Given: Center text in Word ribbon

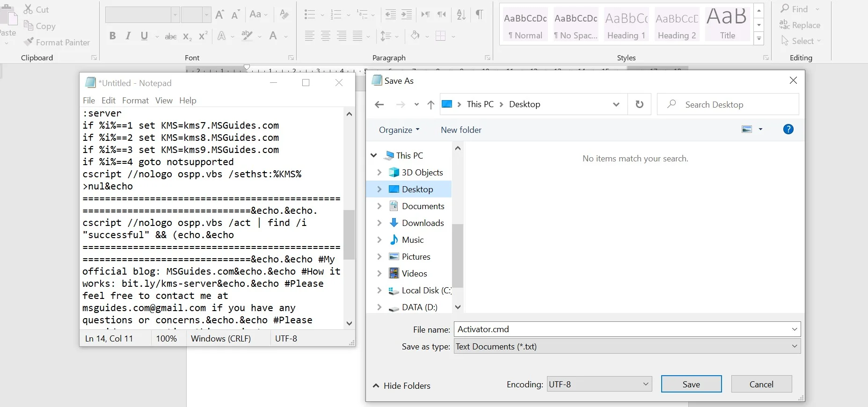Looking at the screenshot, I should click(326, 36).
